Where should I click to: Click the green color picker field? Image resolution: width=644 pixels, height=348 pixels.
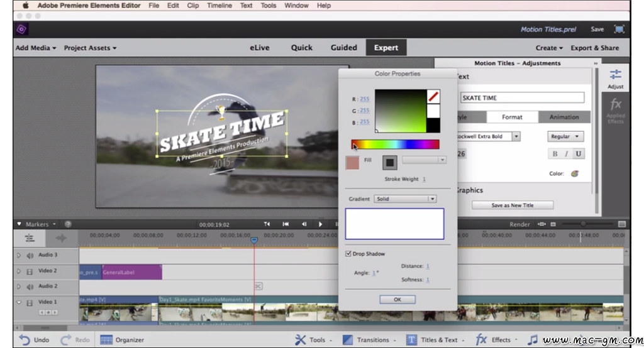[401, 111]
